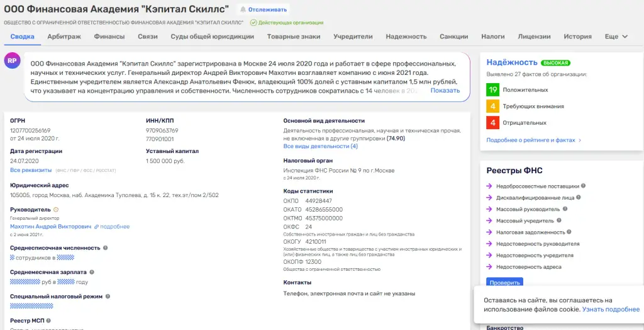644x330 pixels.
Task: Click the OKTMO code 45375000000
Action: point(324,218)
